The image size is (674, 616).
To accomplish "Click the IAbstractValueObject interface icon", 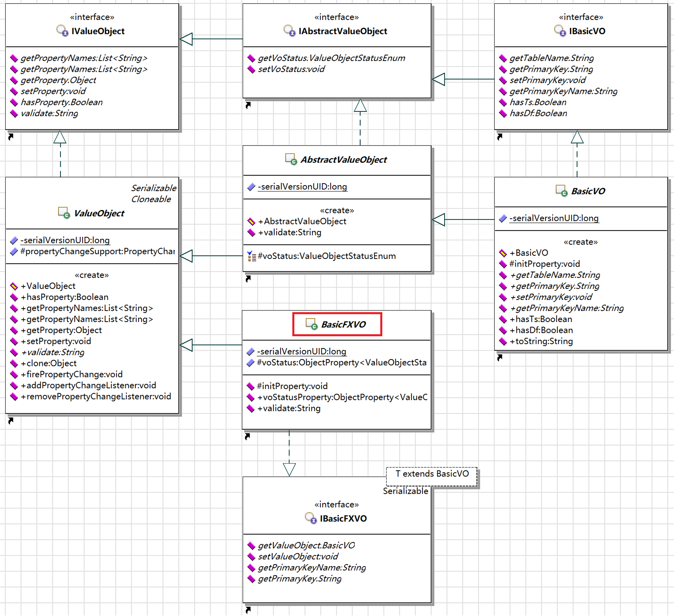I will (x=290, y=31).
